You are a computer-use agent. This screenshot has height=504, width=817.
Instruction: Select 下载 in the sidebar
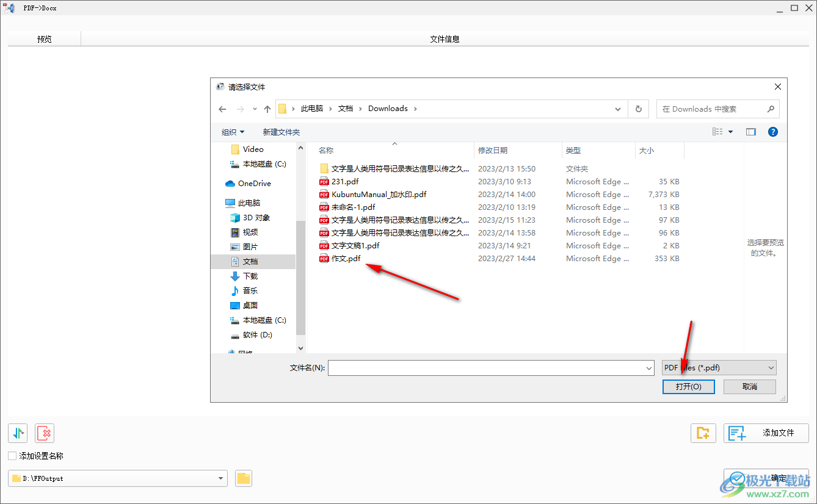click(244, 276)
